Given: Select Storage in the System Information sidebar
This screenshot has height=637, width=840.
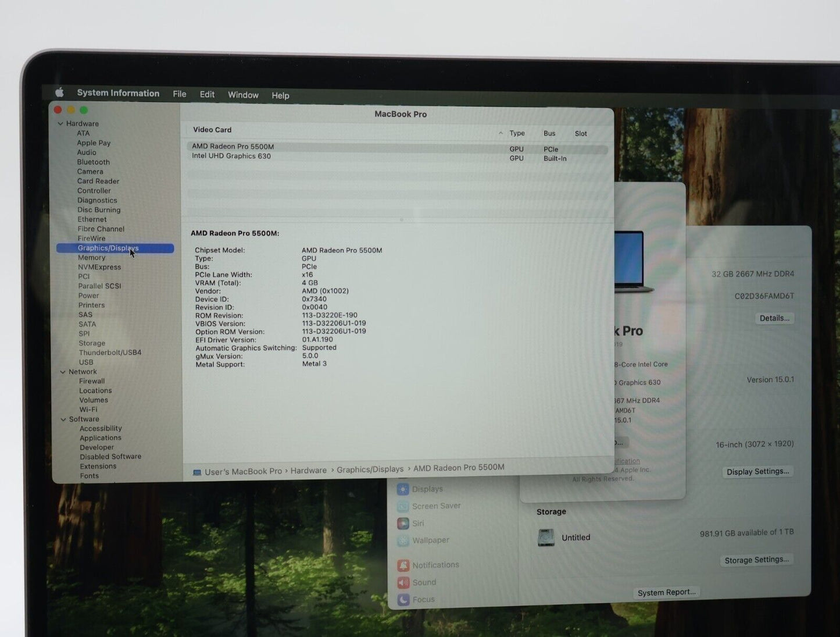Looking at the screenshot, I should [x=92, y=343].
